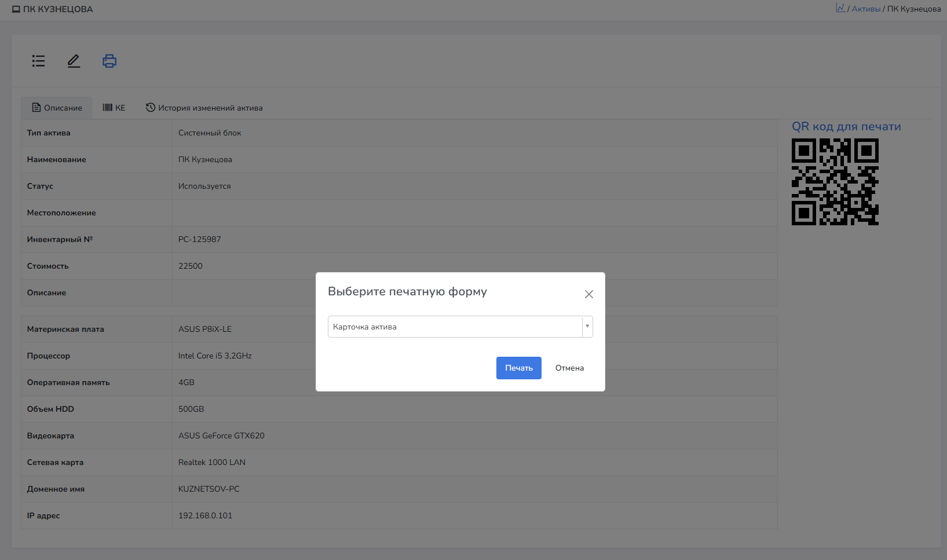Expand the print form dropdown arrow

tap(587, 327)
